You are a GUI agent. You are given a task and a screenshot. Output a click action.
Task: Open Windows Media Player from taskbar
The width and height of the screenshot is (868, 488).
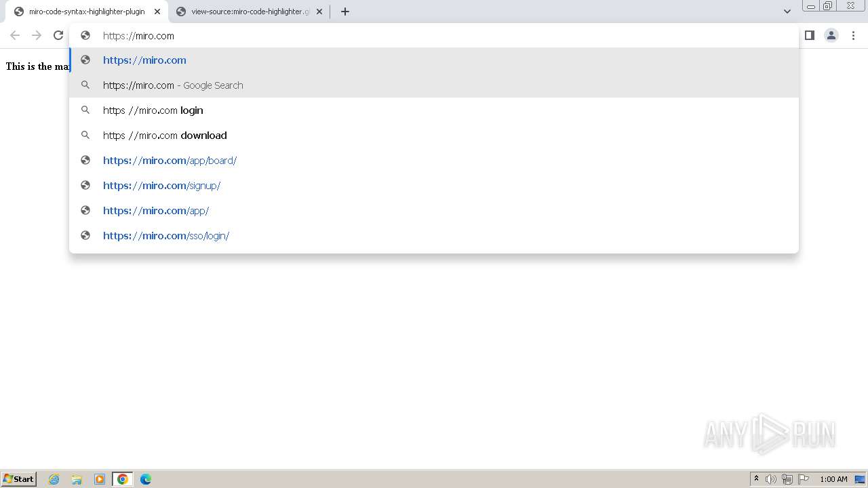coord(100,479)
